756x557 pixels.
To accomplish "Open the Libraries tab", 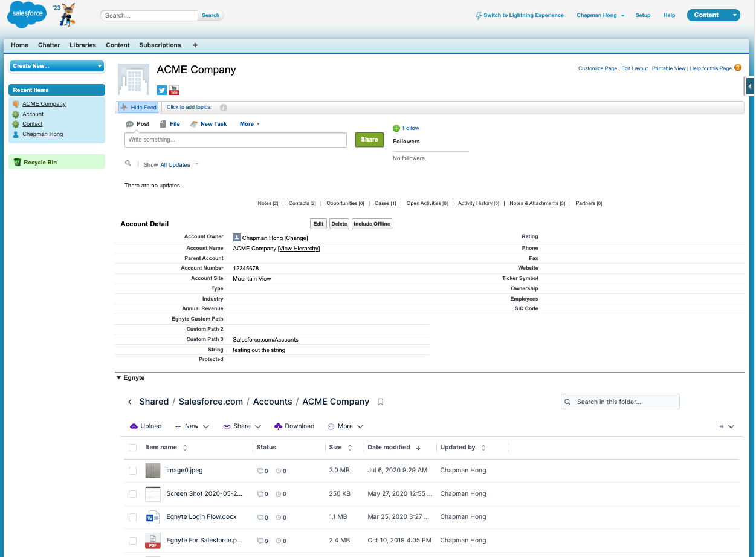I will point(83,45).
